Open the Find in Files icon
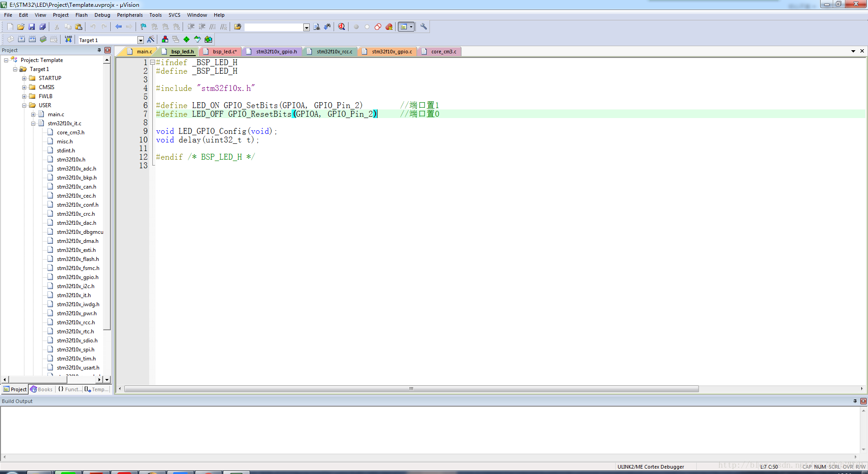868x474 pixels. click(237, 27)
